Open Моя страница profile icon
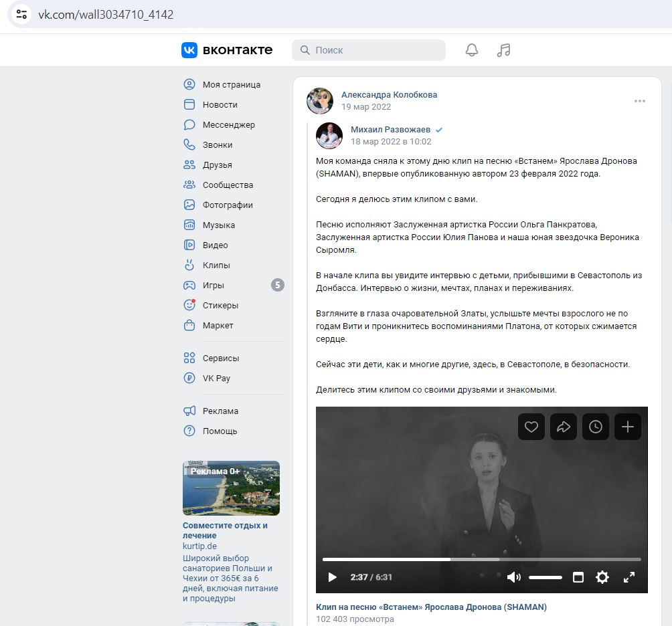This screenshot has height=626, width=672. pyautogui.click(x=189, y=84)
